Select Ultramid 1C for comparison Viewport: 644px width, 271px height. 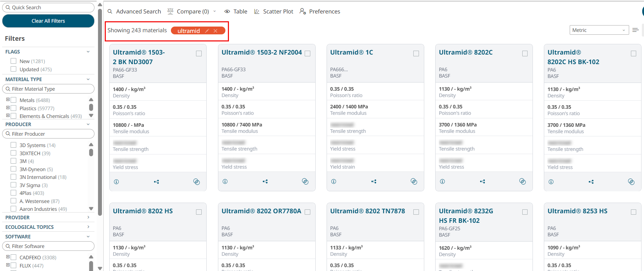pyautogui.click(x=416, y=53)
